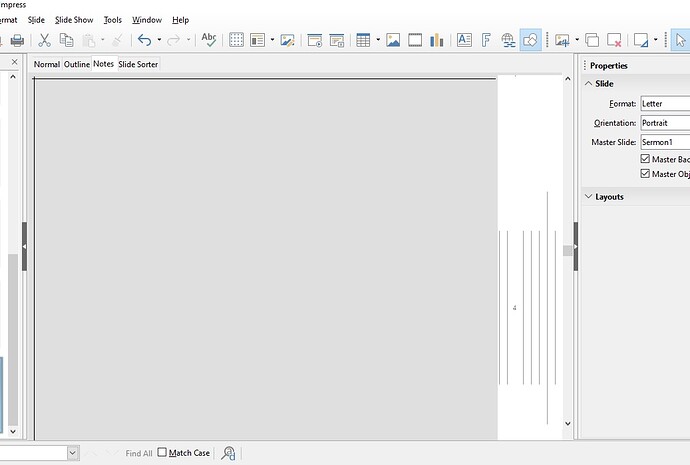
Task: Toggle the Match Case checkbox
Action: pos(162,452)
